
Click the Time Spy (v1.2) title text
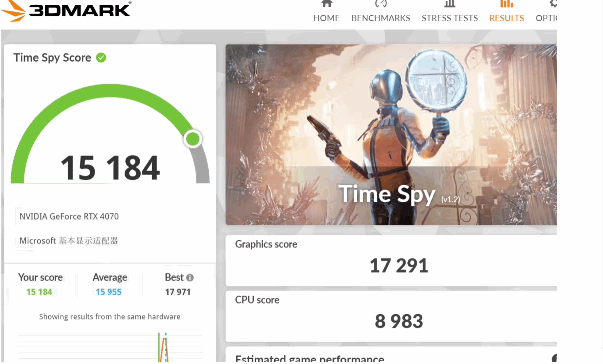coord(399,194)
